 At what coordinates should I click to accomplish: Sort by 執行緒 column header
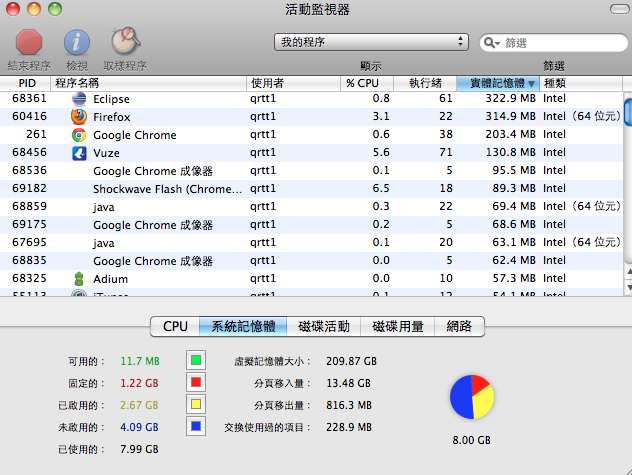coord(425,83)
